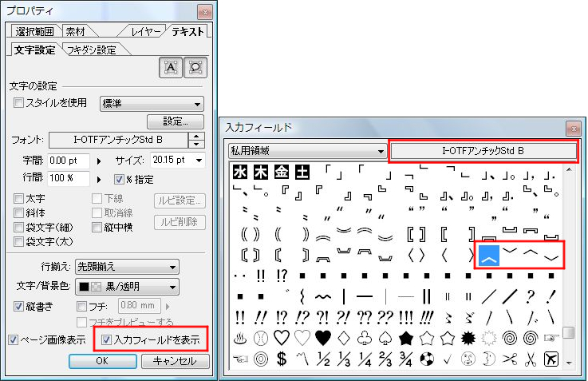Image resolution: width=588 pixels, height=381 pixels.
Task: Select the boxed 木 glyph
Action: 261,173
